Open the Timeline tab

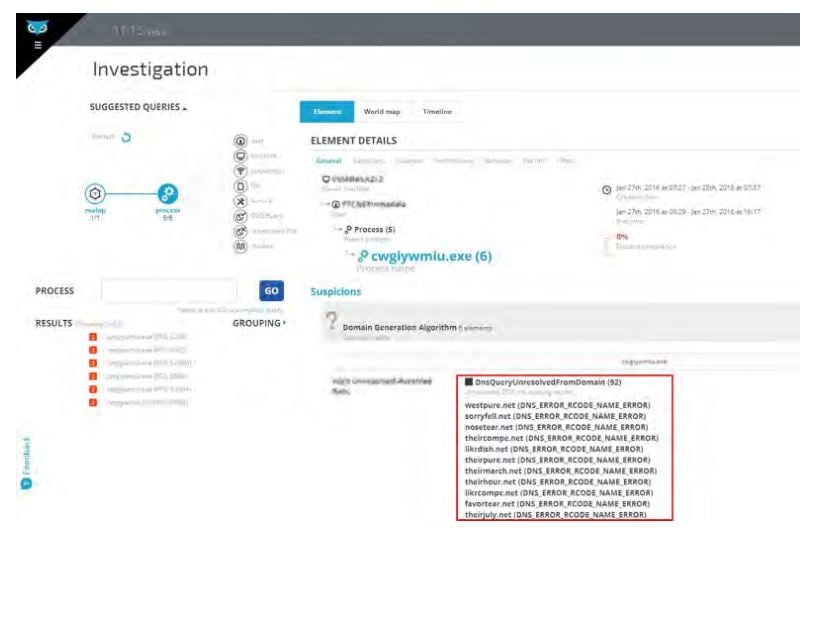(x=437, y=112)
